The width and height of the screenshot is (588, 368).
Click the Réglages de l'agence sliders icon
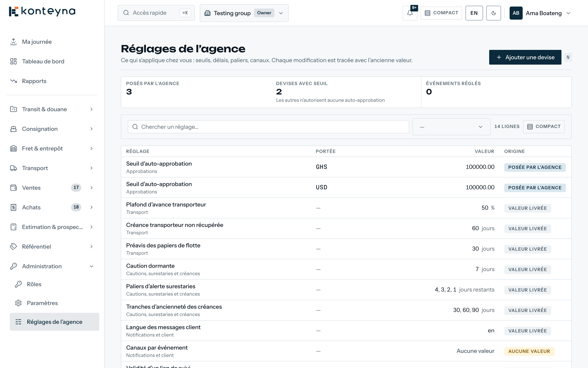pyautogui.click(x=18, y=322)
